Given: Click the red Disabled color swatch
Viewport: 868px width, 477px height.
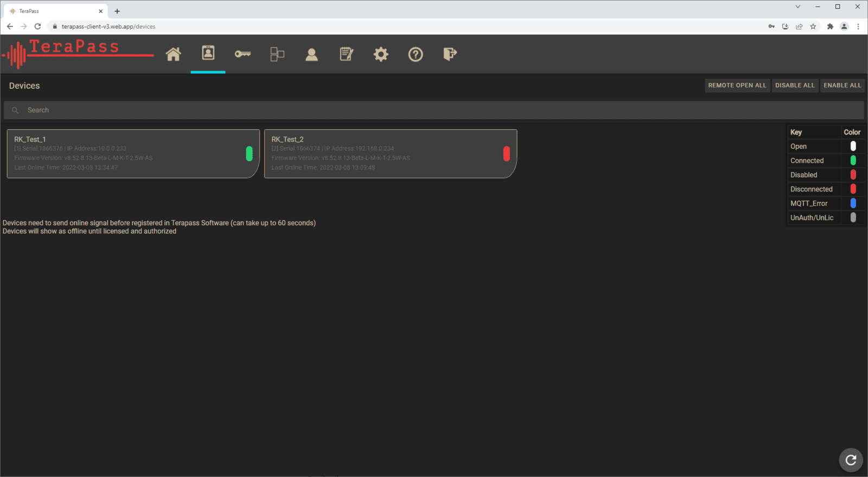Looking at the screenshot, I should point(853,174).
